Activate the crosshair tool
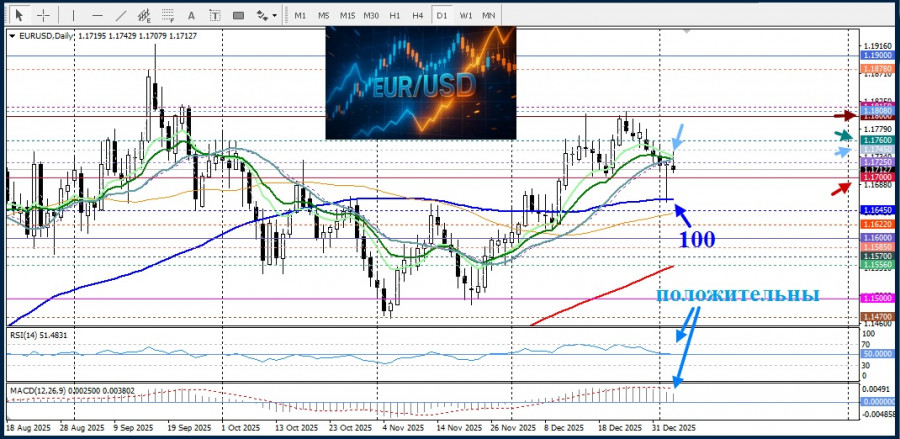The width and height of the screenshot is (900, 439). coord(44,15)
